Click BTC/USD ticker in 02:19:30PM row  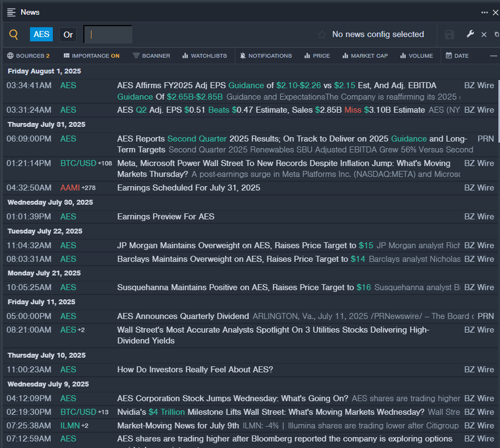click(x=78, y=412)
